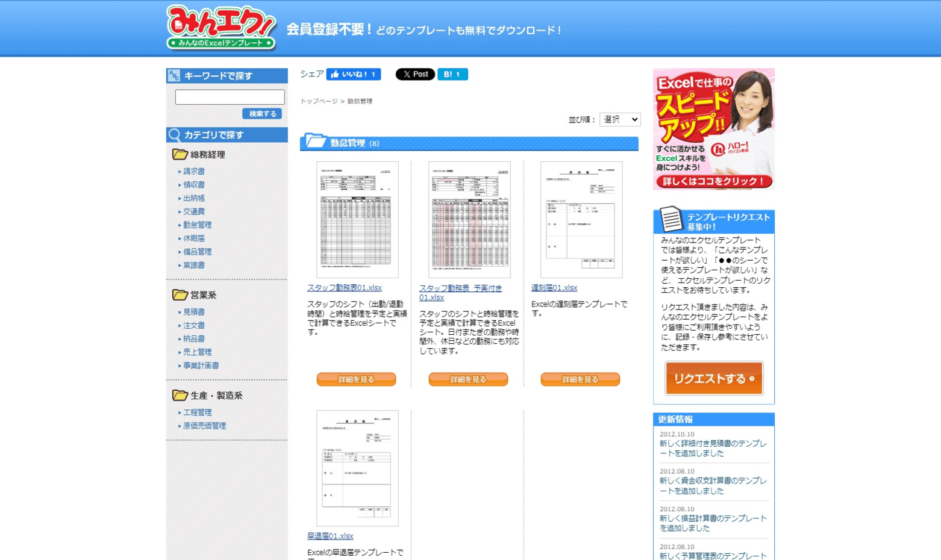Open the スタッフ勤務表01.xlsx template link
The image size is (941, 560).
click(x=344, y=288)
